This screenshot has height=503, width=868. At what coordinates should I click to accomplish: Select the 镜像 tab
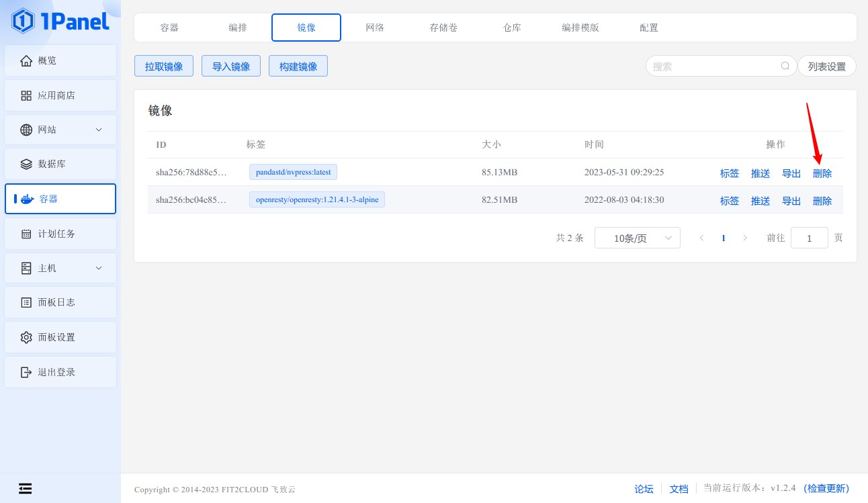tap(306, 28)
